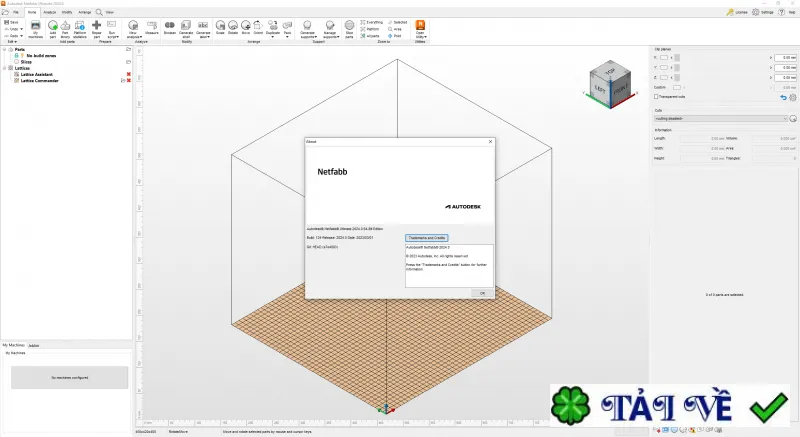The height and width of the screenshot is (437, 800).
Task: Toggle the X clip plane box
Action: pyautogui.click(x=664, y=58)
